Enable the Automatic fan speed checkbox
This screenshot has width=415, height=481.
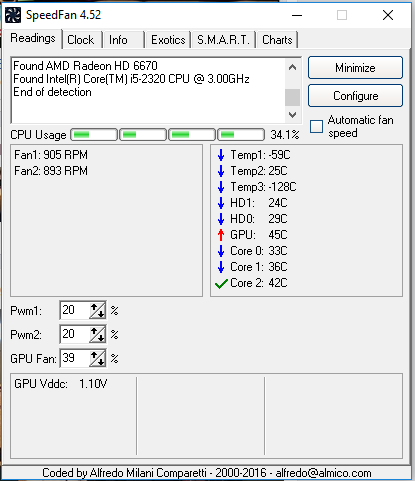(316, 127)
